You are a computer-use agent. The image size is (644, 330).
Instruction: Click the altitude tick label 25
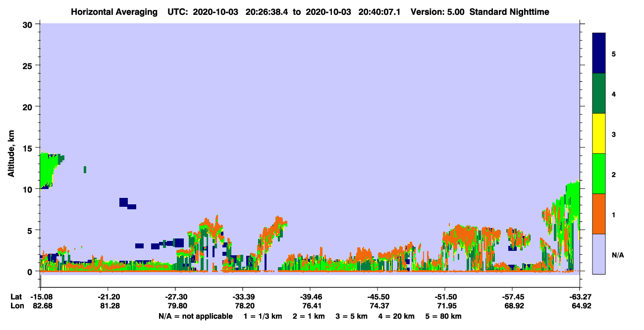pos(29,65)
